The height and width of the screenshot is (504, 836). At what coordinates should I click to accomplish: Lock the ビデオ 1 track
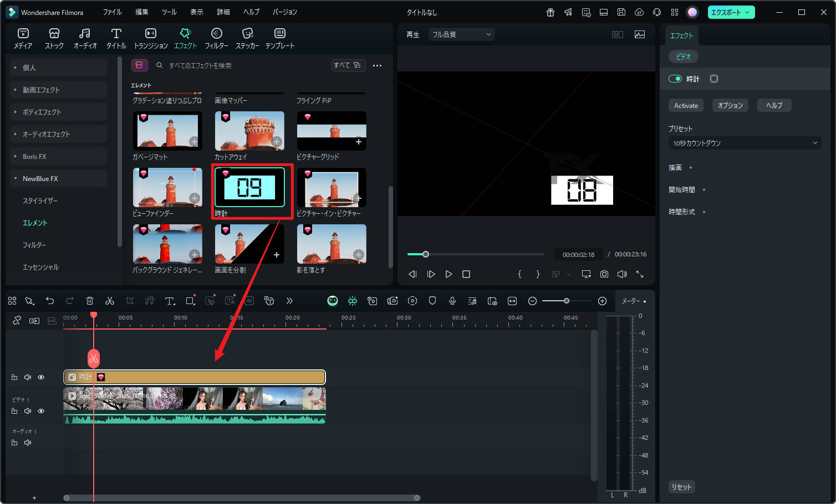point(14,411)
